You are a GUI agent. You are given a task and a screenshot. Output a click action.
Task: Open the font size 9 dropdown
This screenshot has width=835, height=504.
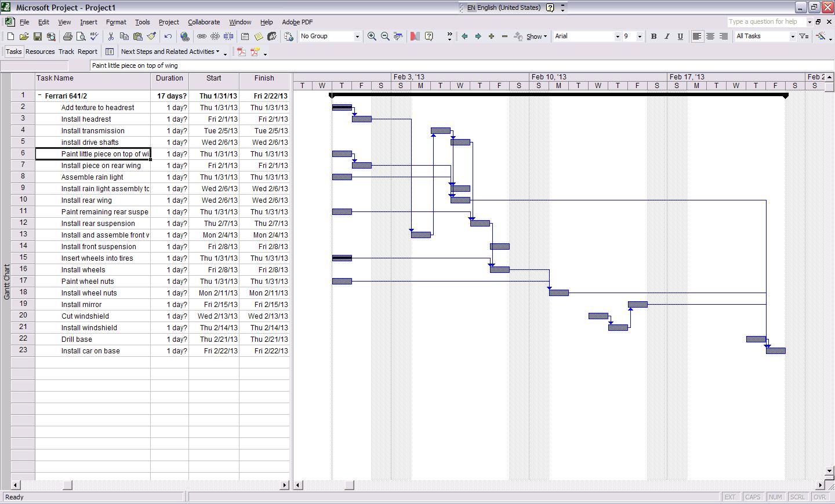(640, 36)
